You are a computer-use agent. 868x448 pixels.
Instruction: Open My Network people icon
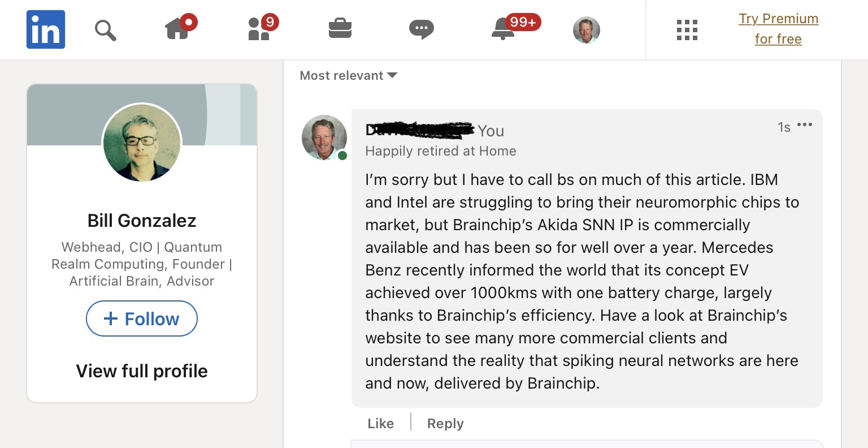pos(260,29)
